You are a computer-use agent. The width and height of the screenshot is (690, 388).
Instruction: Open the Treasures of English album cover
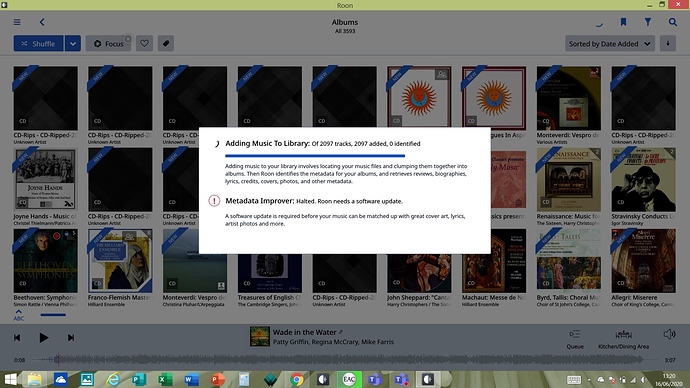[x=270, y=273]
